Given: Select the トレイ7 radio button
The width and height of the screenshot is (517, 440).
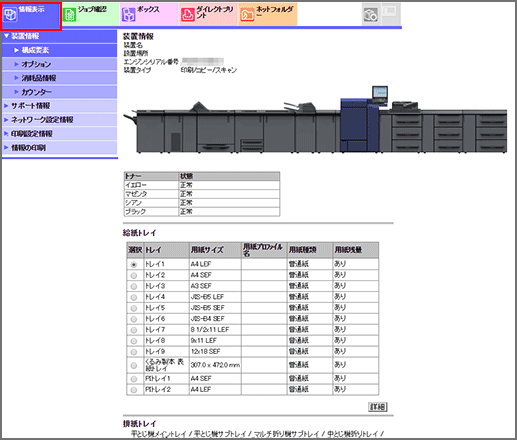Looking at the screenshot, I should pyautogui.click(x=134, y=330).
